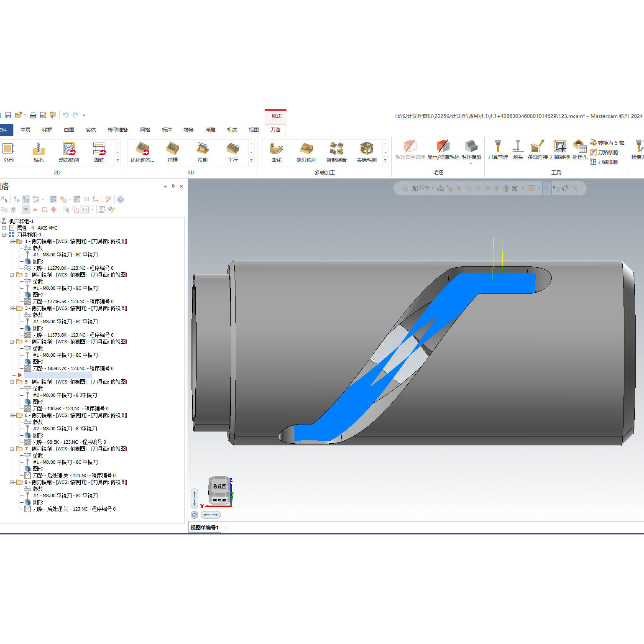Click 刀路排版 nesting button
The width and height of the screenshot is (644, 644).
(604, 162)
